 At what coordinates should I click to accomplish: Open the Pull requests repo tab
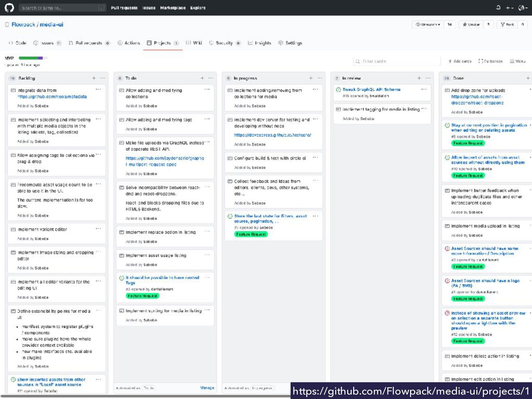(x=89, y=43)
